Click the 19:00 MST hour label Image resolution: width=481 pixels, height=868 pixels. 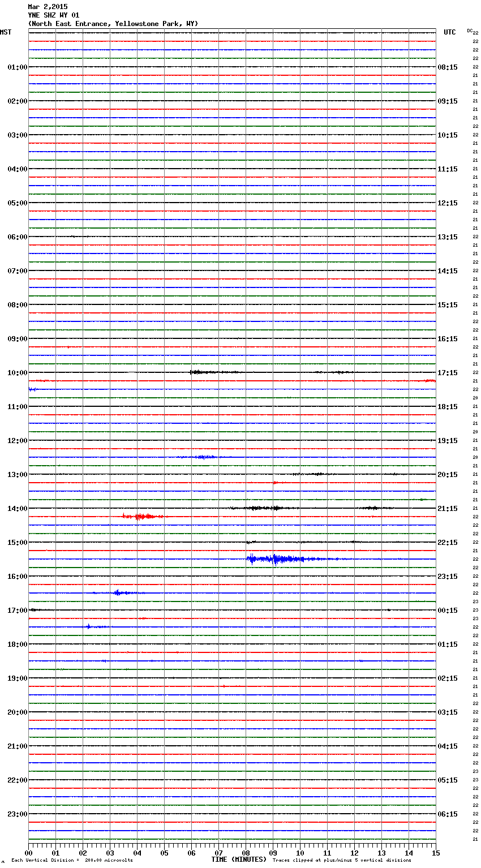pyautogui.click(x=18, y=678)
